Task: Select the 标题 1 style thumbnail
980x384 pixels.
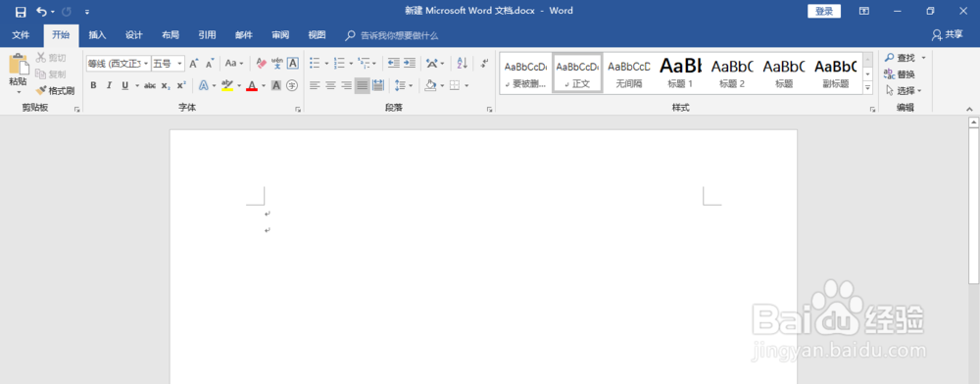Action: click(x=681, y=72)
